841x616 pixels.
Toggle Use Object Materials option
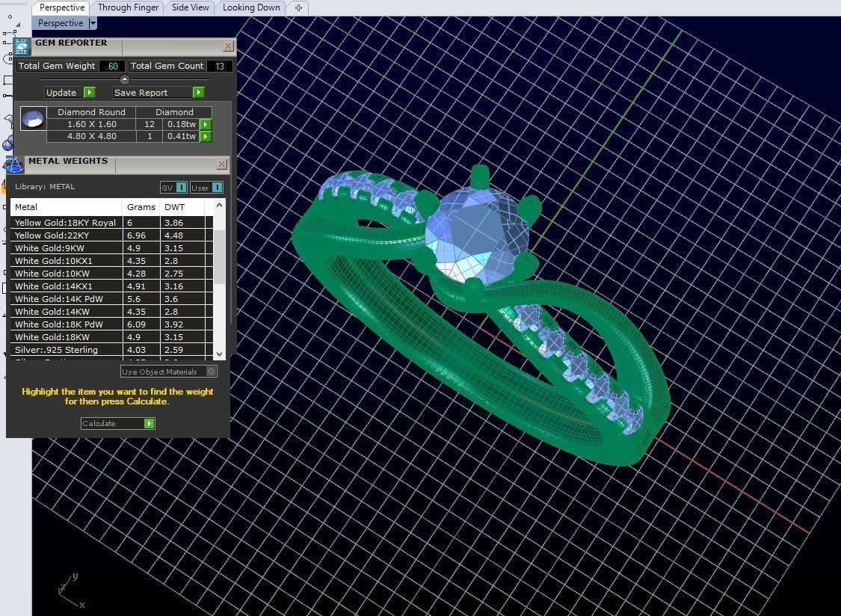click(212, 372)
